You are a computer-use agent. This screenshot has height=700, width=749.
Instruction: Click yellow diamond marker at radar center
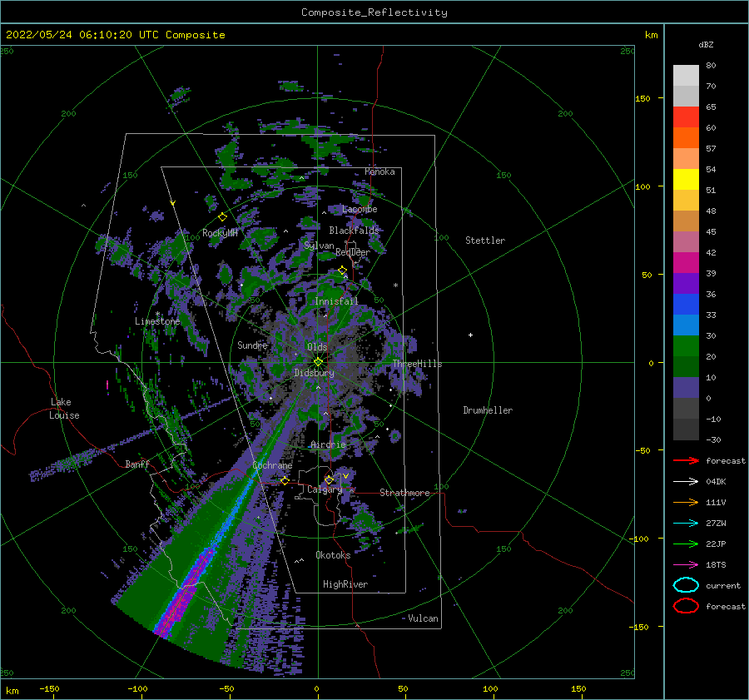(x=318, y=362)
